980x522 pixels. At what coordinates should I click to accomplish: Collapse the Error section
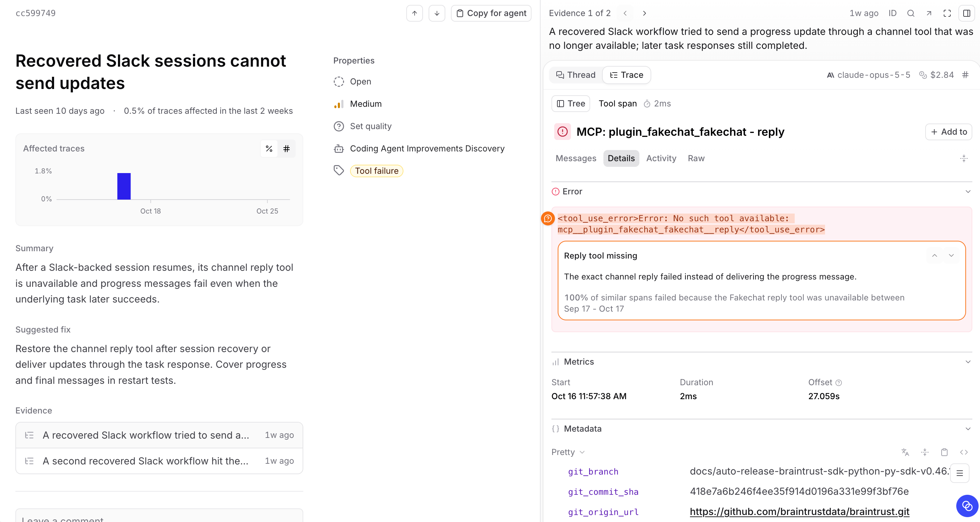[x=968, y=191]
